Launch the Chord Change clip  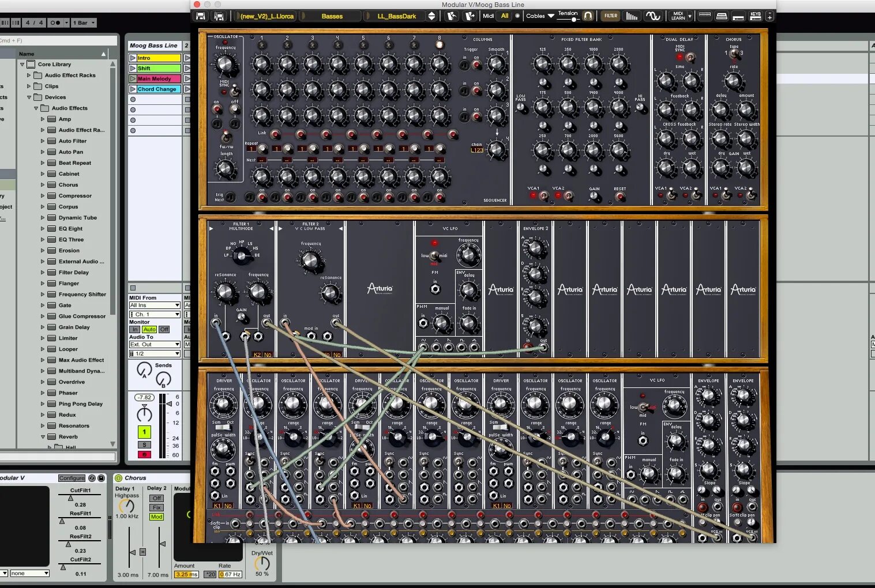[x=133, y=89]
